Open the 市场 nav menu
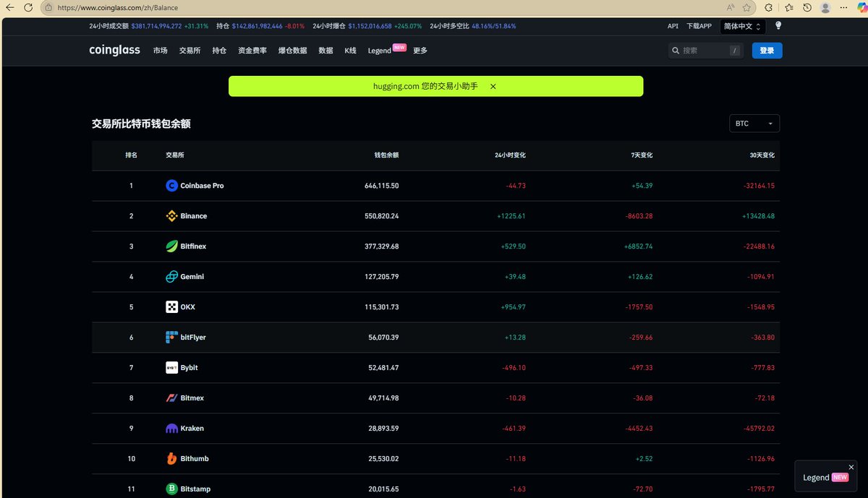The height and width of the screenshot is (498, 868). tap(161, 51)
